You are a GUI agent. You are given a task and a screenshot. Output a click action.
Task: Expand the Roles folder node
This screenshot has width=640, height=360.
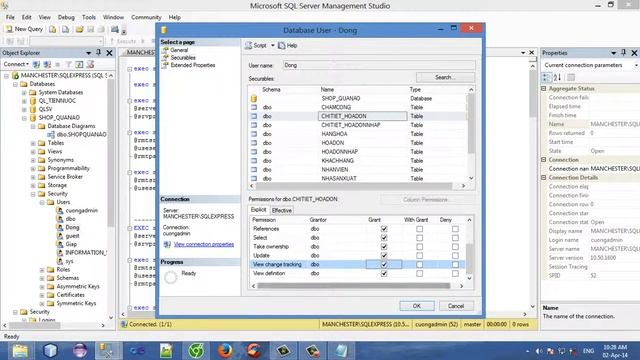[x=42, y=270]
